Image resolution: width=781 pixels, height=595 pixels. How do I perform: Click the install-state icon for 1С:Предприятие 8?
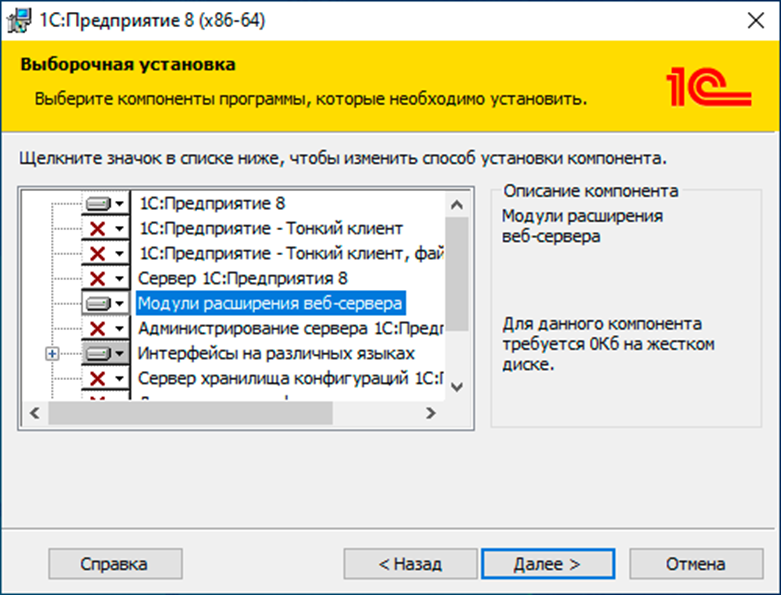pos(98,203)
